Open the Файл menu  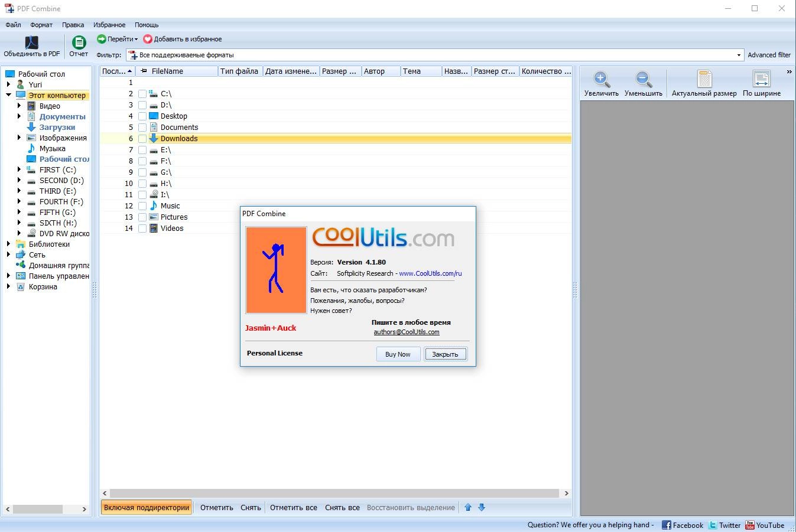point(13,25)
